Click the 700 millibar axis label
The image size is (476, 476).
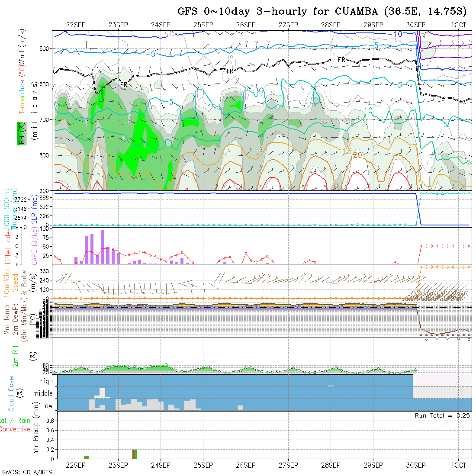(45, 119)
